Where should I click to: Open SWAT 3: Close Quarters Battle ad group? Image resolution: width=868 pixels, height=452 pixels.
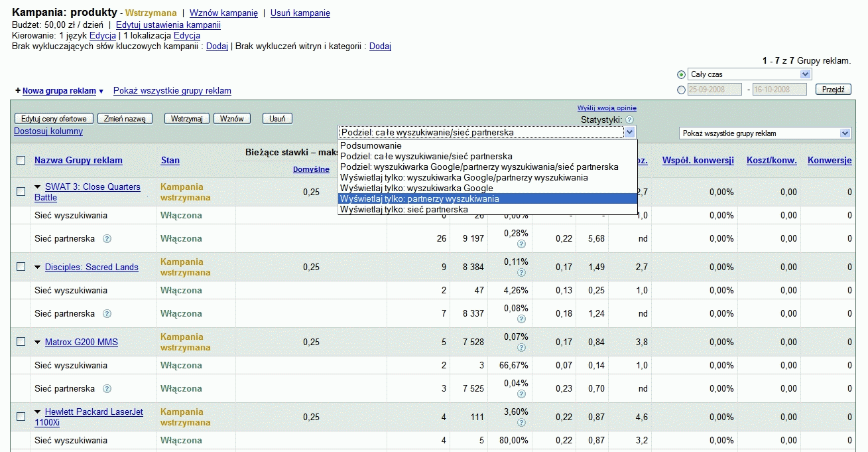click(88, 192)
